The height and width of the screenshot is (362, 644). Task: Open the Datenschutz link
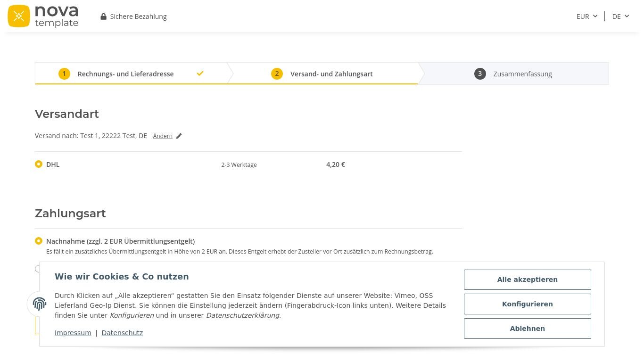(122, 333)
